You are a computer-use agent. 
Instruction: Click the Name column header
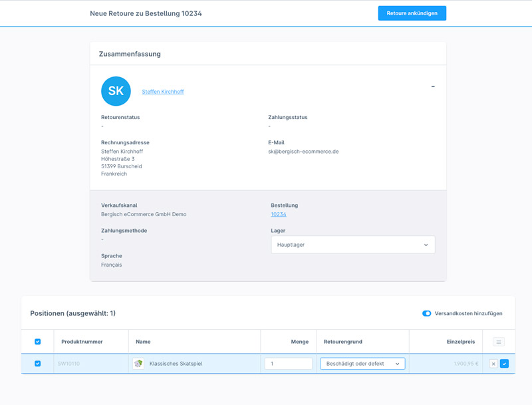coord(143,342)
